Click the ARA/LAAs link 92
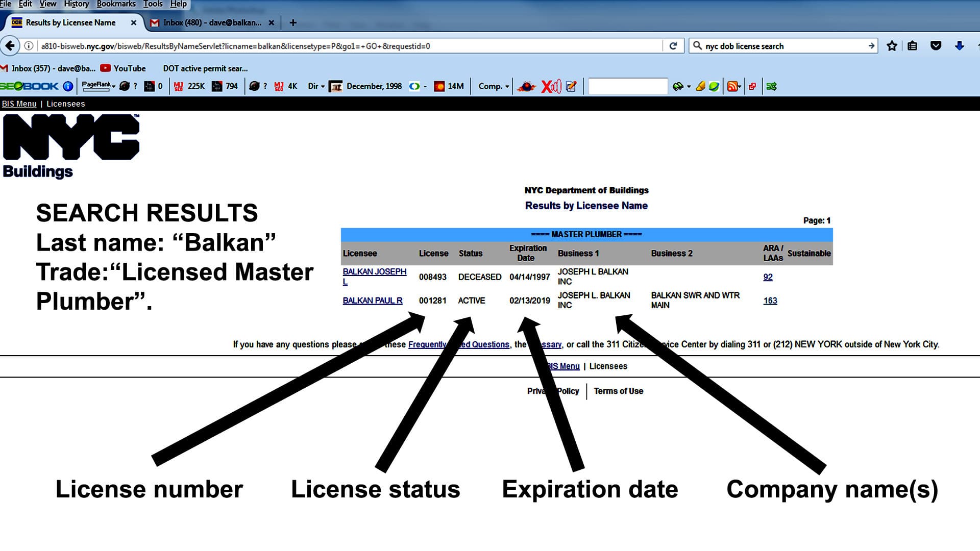The height and width of the screenshot is (551, 980). tap(768, 277)
